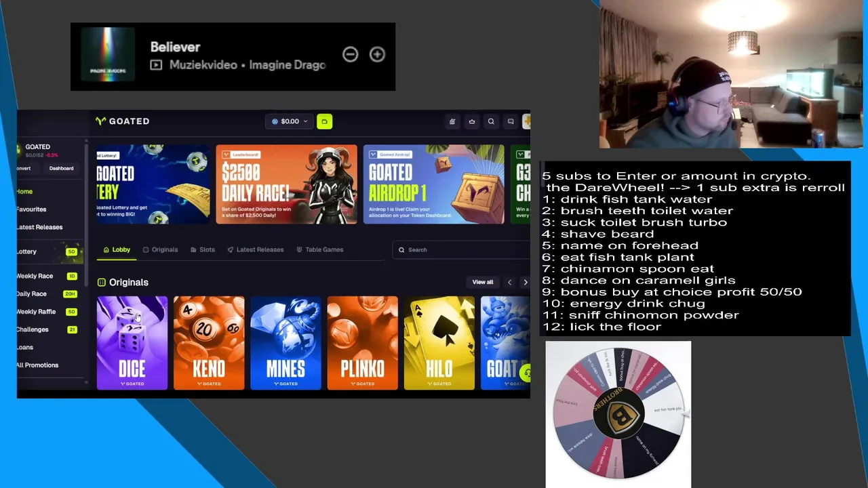This screenshot has height=488, width=868.
Task: Click the header search magnifier icon
Action: [491, 122]
